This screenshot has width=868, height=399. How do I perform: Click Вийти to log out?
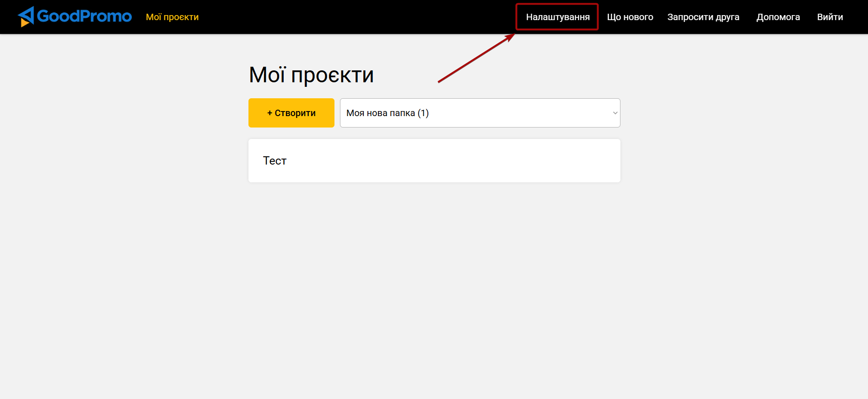(x=830, y=17)
